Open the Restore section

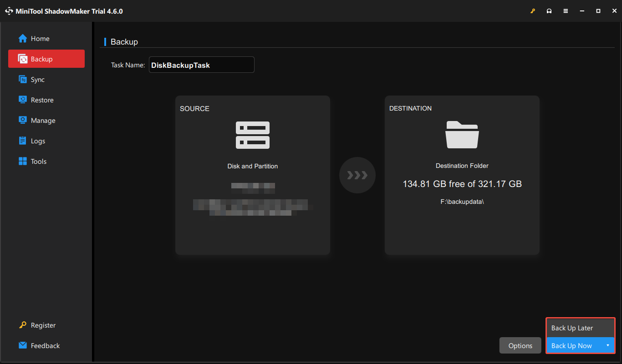click(x=46, y=100)
